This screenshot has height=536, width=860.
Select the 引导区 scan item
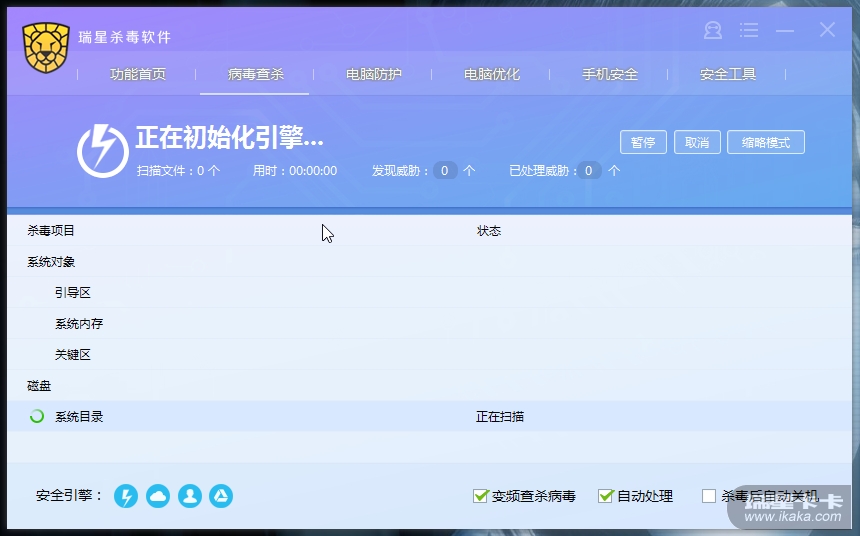[x=429, y=292]
